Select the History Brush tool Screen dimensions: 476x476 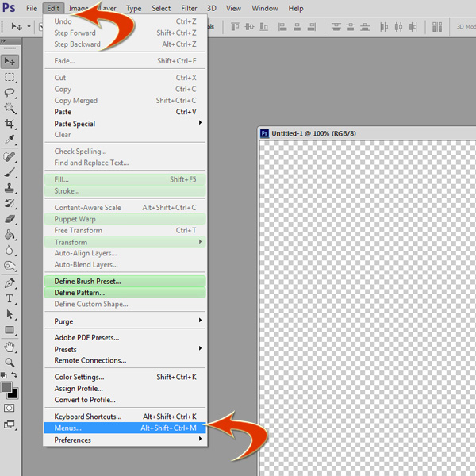(10, 204)
